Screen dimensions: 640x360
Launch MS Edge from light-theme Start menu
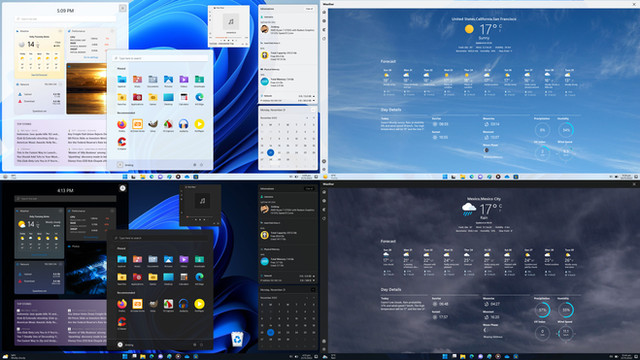pyautogui.click(x=199, y=97)
